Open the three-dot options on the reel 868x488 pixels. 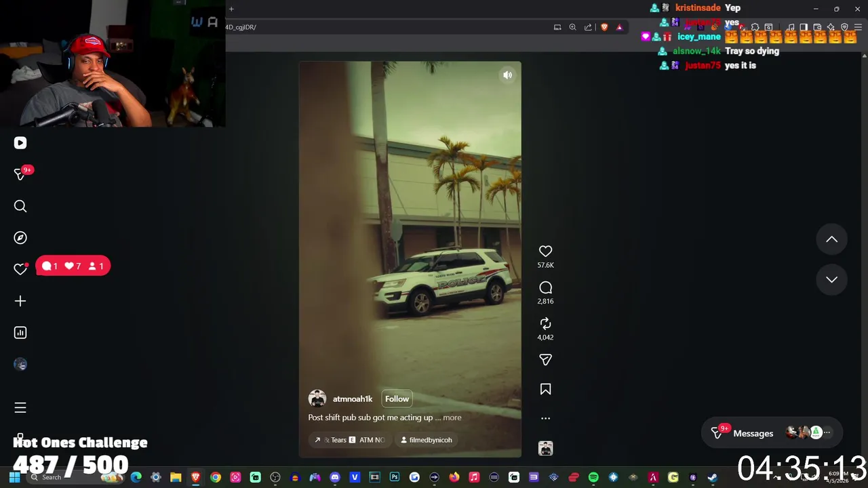(545, 418)
